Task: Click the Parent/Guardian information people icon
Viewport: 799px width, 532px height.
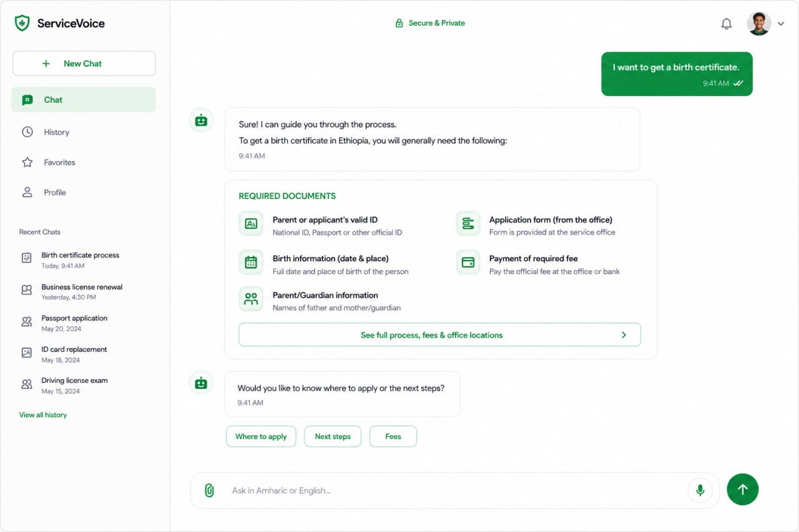Action: tap(251, 299)
